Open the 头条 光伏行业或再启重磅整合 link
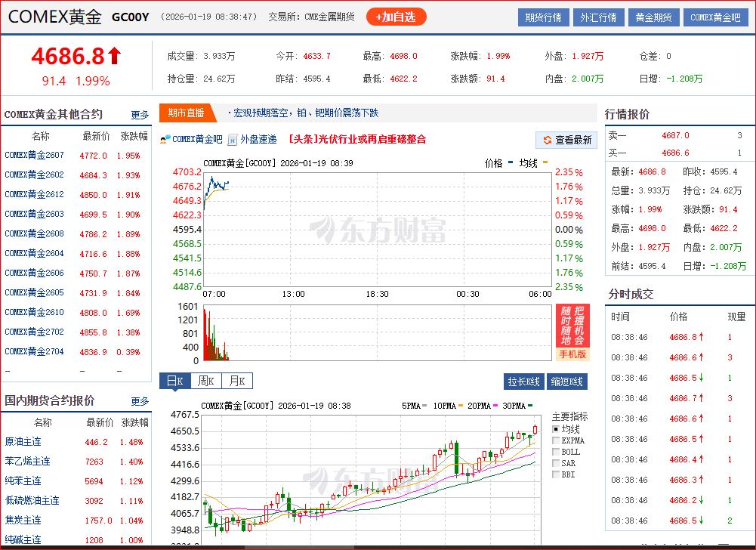Viewport: 756px width, 550px height. 357,140
